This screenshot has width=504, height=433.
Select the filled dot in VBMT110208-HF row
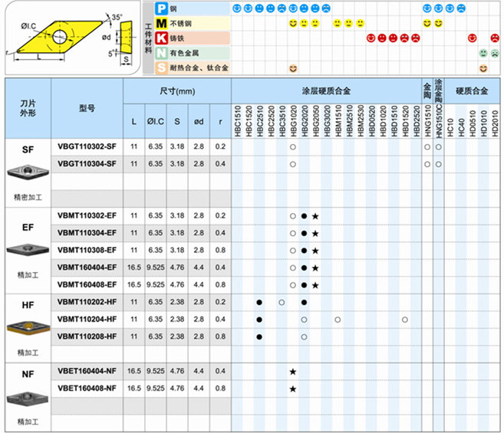pos(259,336)
